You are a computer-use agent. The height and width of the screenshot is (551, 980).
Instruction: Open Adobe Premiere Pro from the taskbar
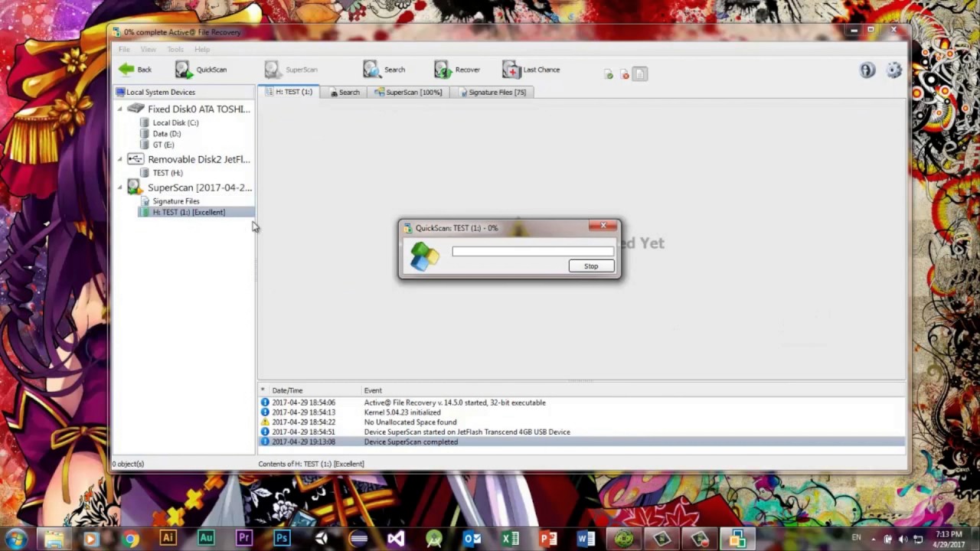tap(244, 539)
